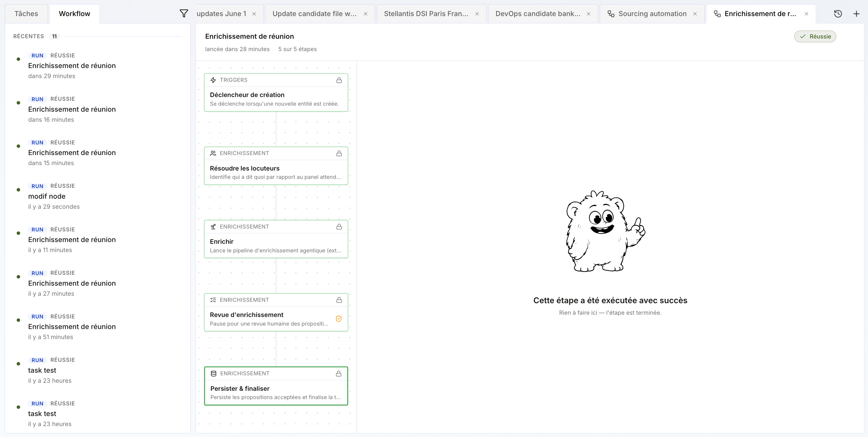Click the checklist icon on Revue d'enrichissement
This screenshot has height=437, width=868.
click(x=213, y=300)
